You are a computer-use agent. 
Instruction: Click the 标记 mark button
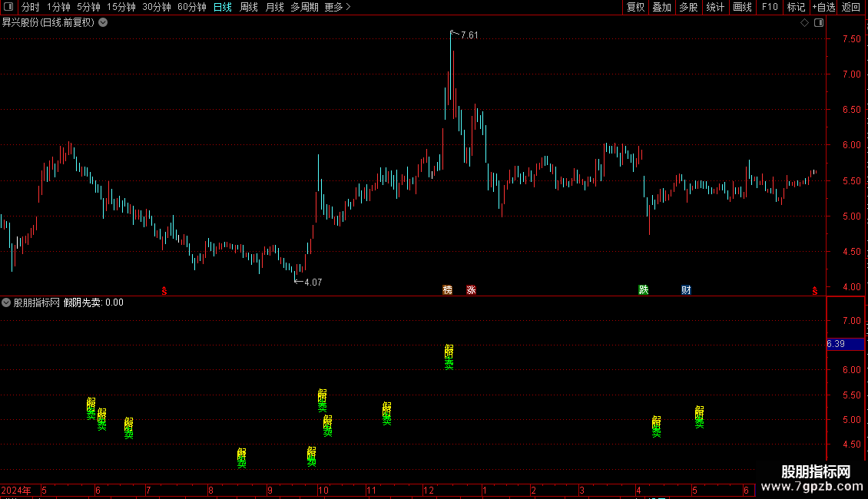[796, 7]
